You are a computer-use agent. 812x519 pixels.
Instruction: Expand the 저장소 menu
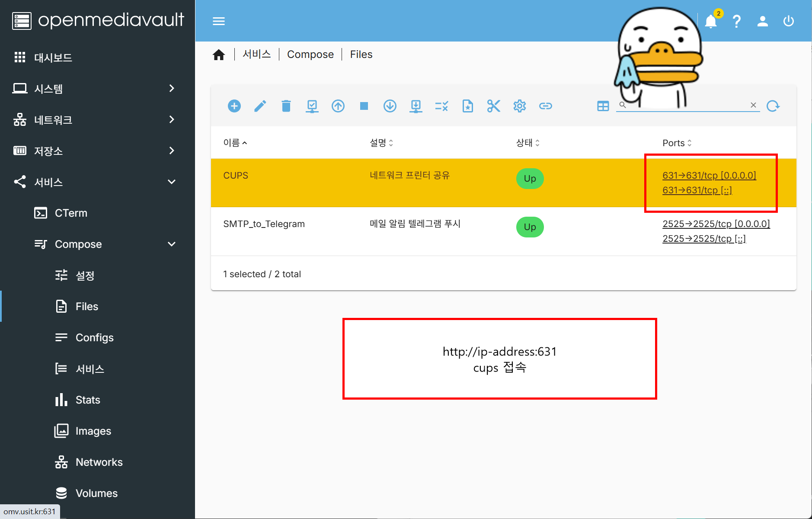tap(97, 151)
